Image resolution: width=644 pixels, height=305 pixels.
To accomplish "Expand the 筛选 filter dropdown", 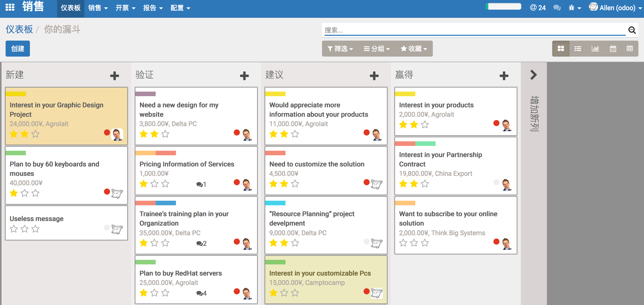I will click(x=340, y=48).
